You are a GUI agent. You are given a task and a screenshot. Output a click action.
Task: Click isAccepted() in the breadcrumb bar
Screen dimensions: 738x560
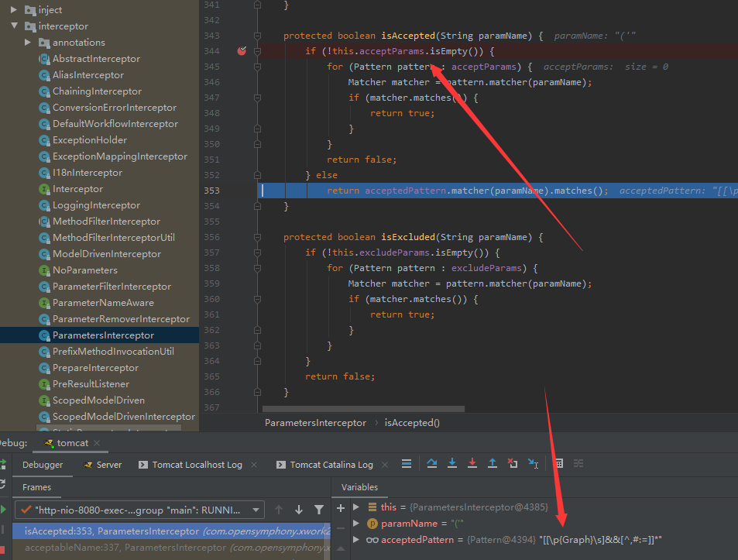click(x=403, y=424)
